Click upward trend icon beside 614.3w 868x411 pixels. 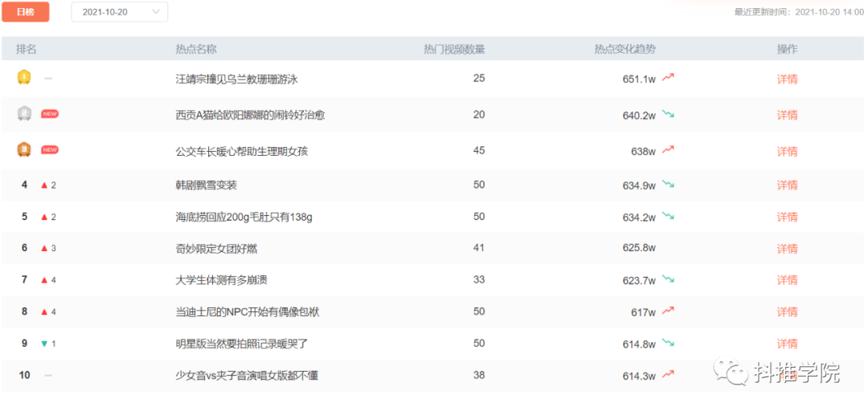pos(668,375)
